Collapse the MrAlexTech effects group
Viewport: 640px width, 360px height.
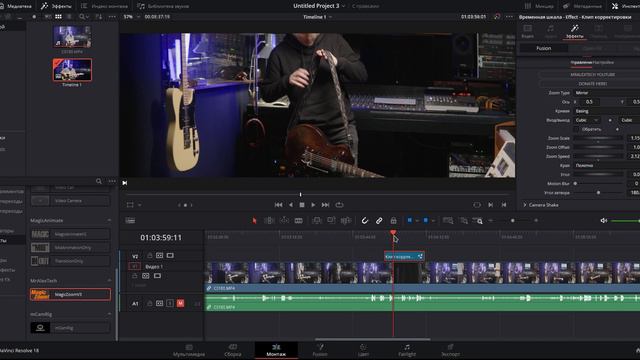pos(109,281)
